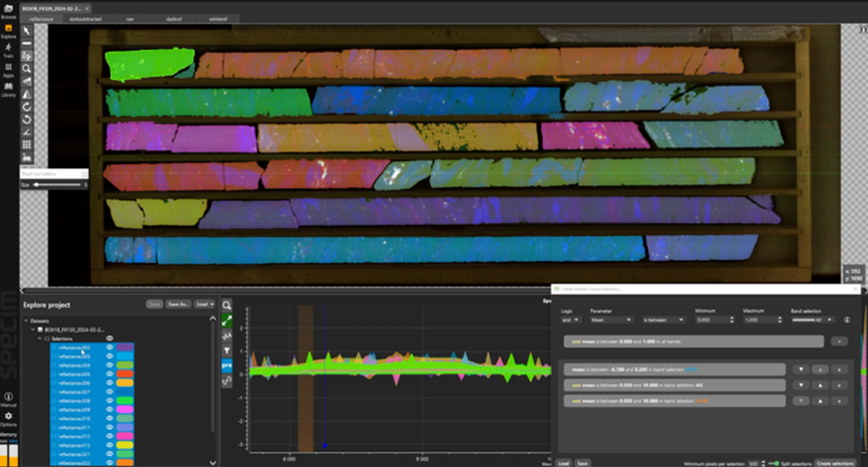The width and height of the screenshot is (868, 467).
Task: Toggle visibility eye for all Selections
Action: (110, 338)
